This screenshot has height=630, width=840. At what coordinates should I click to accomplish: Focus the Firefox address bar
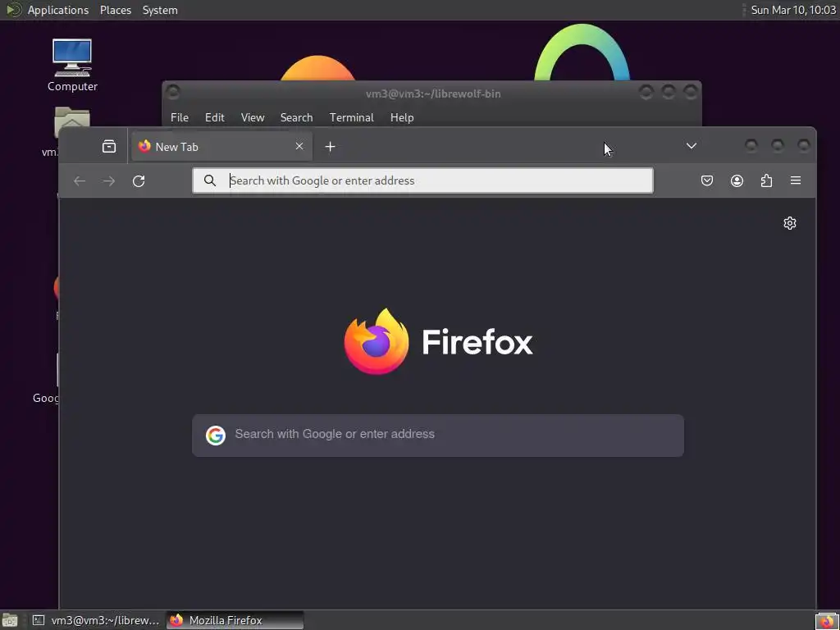422,180
